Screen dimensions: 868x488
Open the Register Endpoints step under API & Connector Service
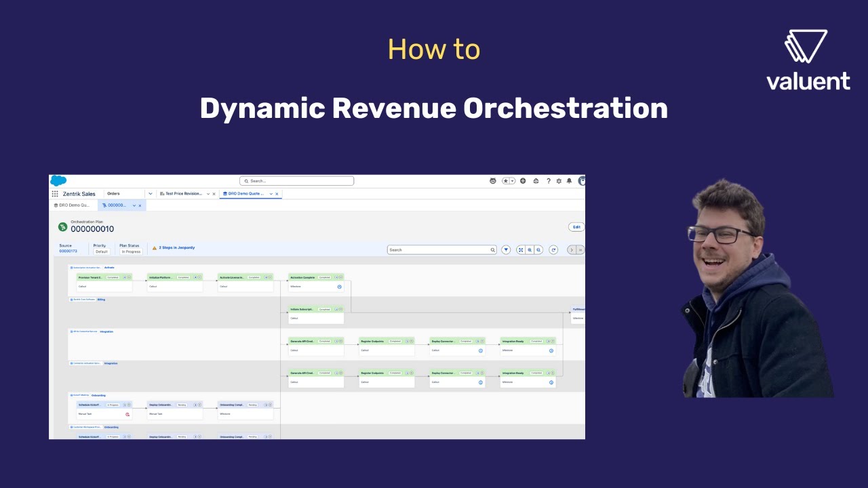[x=387, y=346]
